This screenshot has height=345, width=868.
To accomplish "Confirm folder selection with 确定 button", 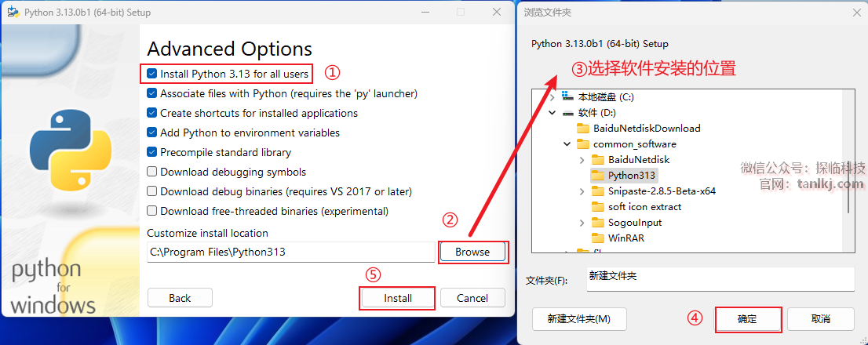I will (x=747, y=319).
